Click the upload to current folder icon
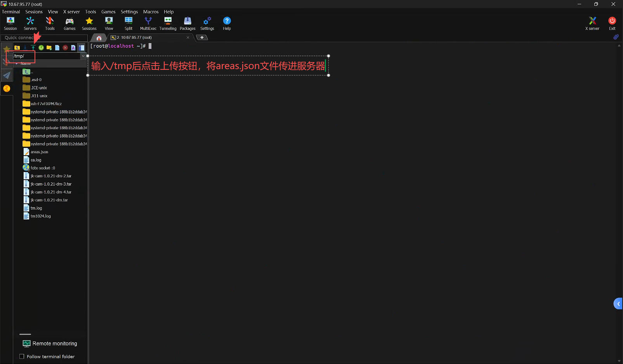 click(x=33, y=48)
